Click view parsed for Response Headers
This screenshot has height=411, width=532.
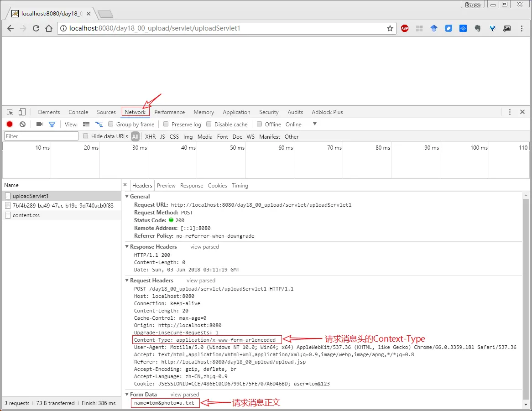(204, 246)
